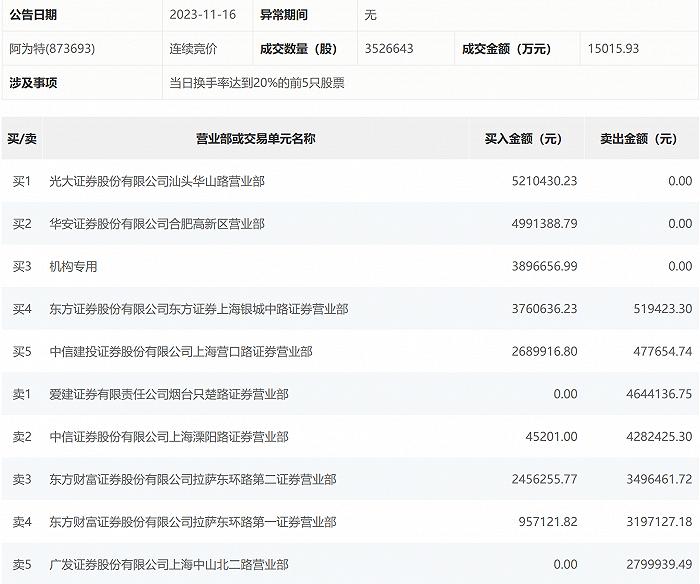The height and width of the screenshot is (584, 700).
Task: Click the 成交数量（股） label
Action: coord(298,48)
